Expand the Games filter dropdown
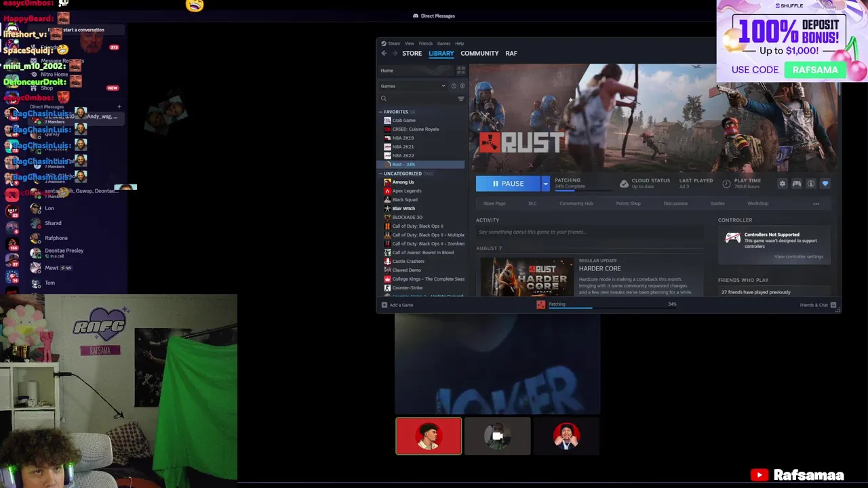This screenshot has height=488, width=868. (x=413, y=86)
